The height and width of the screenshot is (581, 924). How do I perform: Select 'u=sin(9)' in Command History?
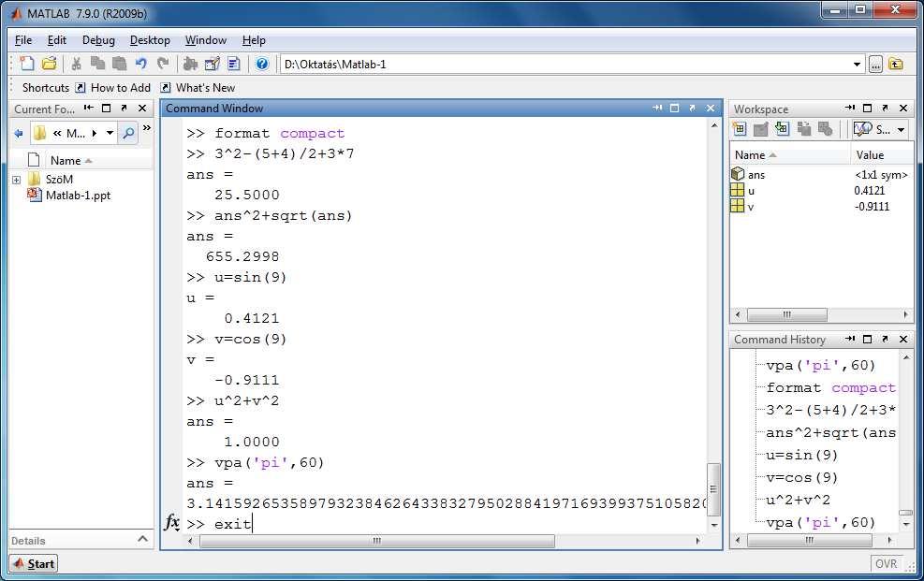[x=801, y=455]
